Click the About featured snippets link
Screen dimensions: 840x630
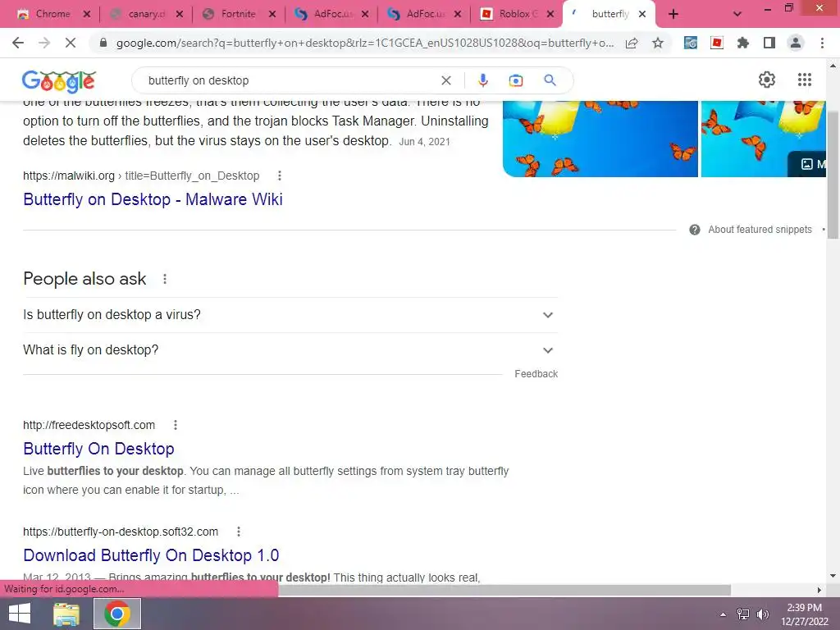pyautogui.click(x=760, y=230)
